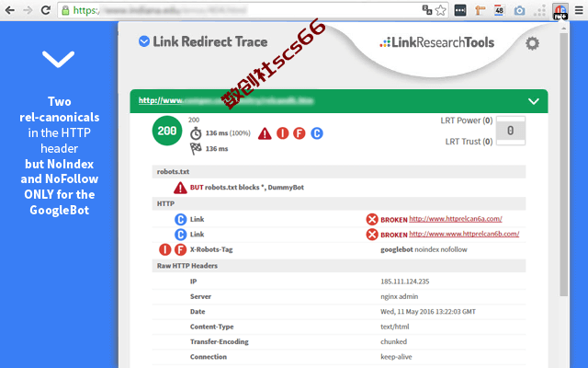The width and height of the screenshot is (588, 368).
Task: Click the stopwatch response time icon
Action: (x=196, y=133)
